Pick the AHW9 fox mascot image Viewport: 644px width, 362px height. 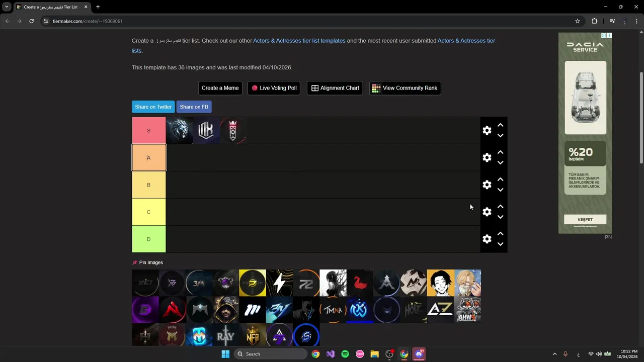(467, 310)
